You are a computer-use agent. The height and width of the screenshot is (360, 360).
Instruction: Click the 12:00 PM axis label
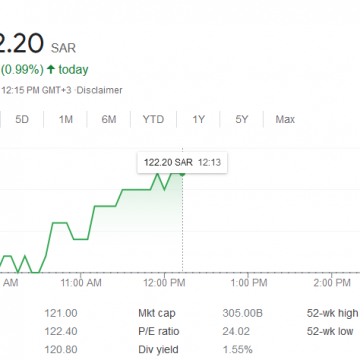(x=164, y=283)
